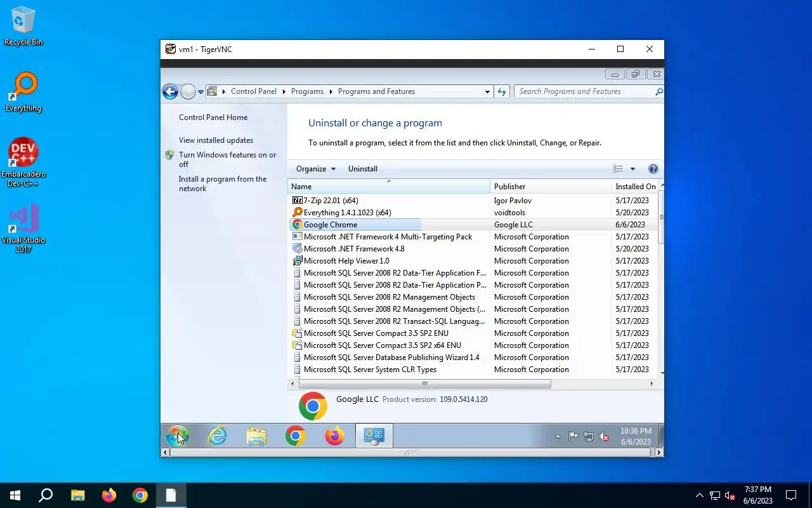
Task: Open the help question mark icon
Action: click(653, 169)
